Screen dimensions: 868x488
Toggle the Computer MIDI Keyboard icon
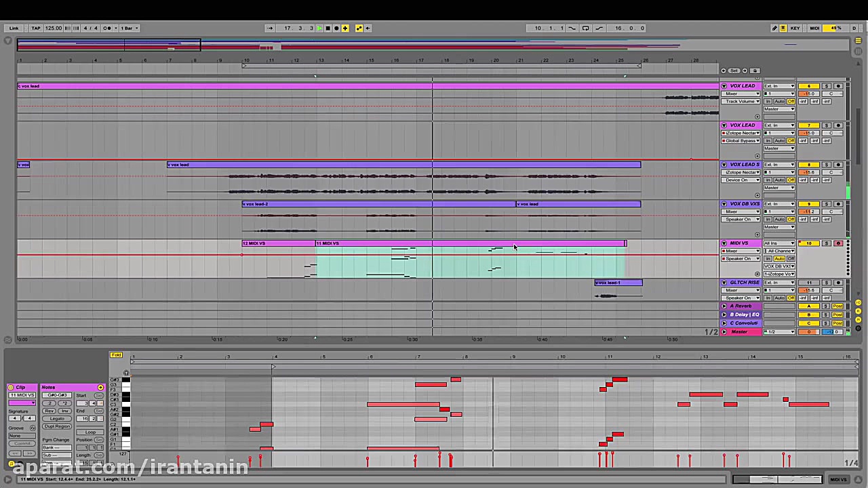(x=783, y=28)
